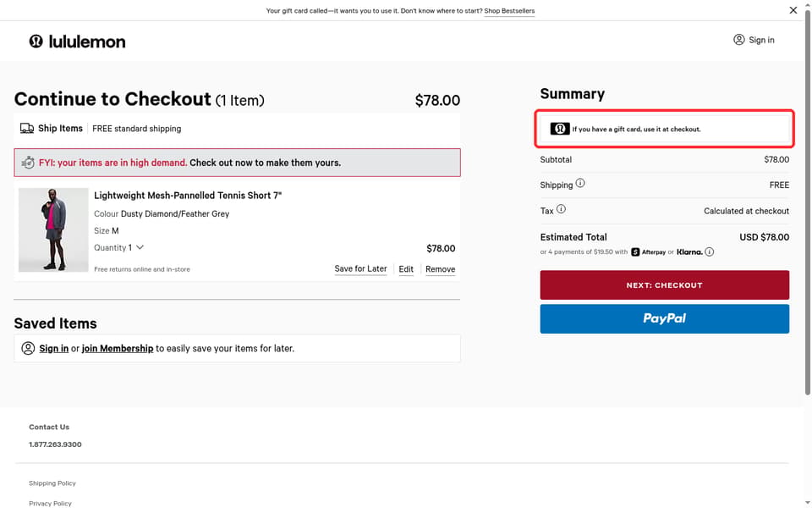
Task: Click the 'FREE standard shipping' text
Action: (137, 129)
